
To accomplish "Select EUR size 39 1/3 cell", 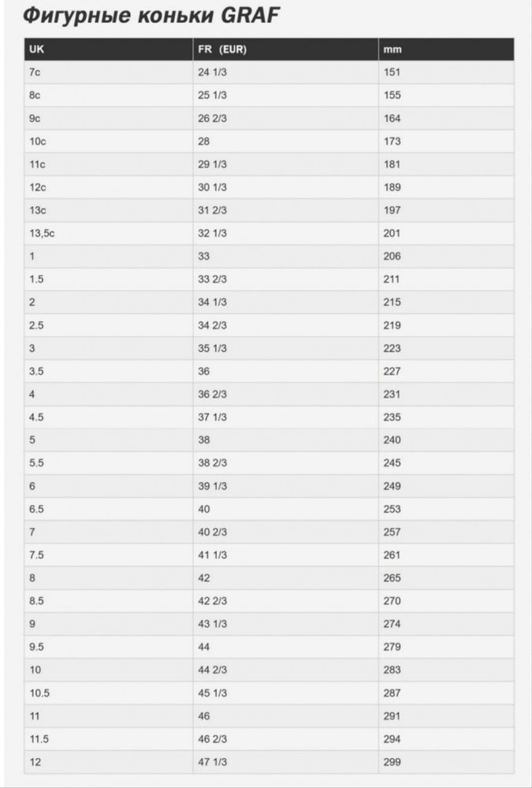I will [x=286, y=487].
